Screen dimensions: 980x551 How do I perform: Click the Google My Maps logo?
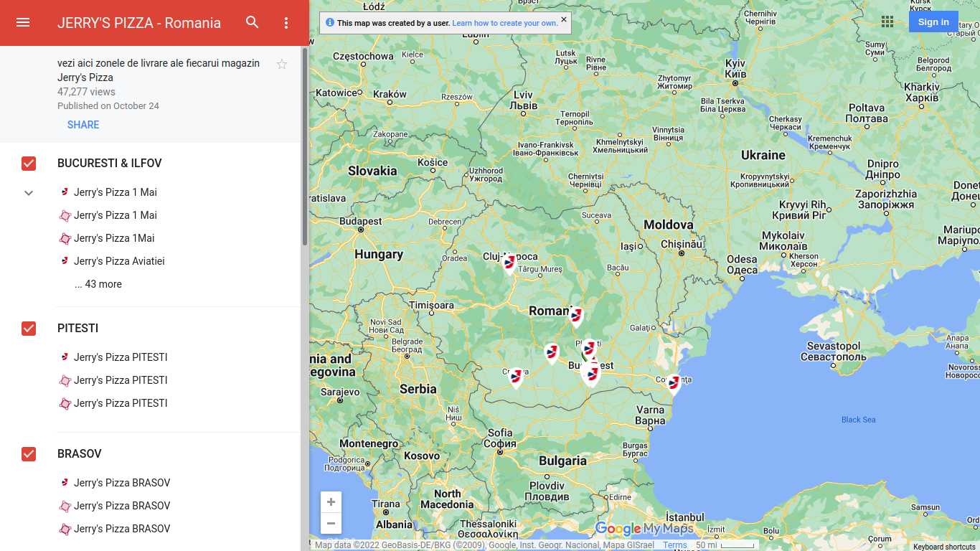[x=644, y=529]
